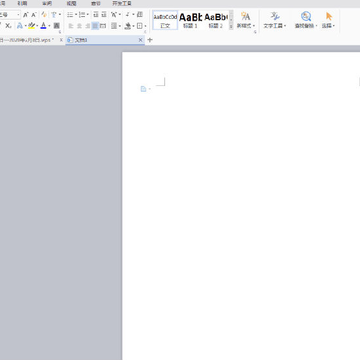360x360 pixels.
Task: Toggle align left
Action: pos(71,26)
